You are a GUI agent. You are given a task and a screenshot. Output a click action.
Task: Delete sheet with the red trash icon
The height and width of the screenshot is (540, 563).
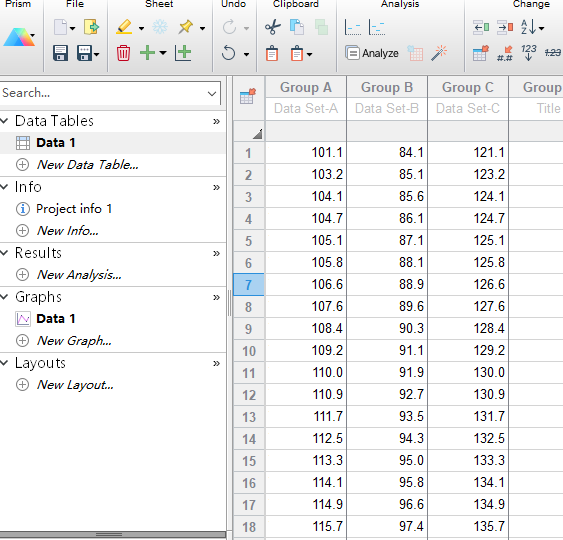click(123, 53)
